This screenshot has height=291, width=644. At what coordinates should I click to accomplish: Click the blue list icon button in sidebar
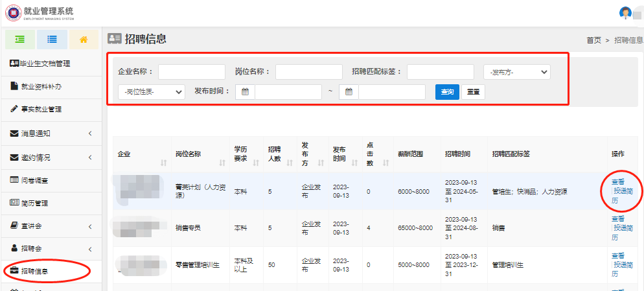(52, 40)
